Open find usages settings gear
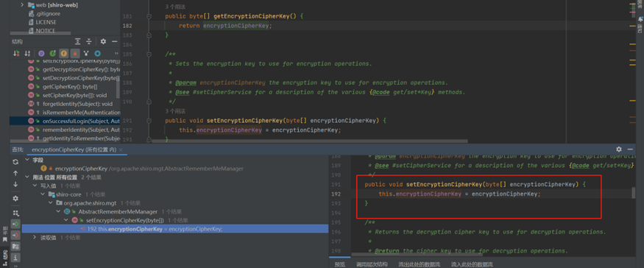Screen dimensions: 644x268 click(15, 198)
